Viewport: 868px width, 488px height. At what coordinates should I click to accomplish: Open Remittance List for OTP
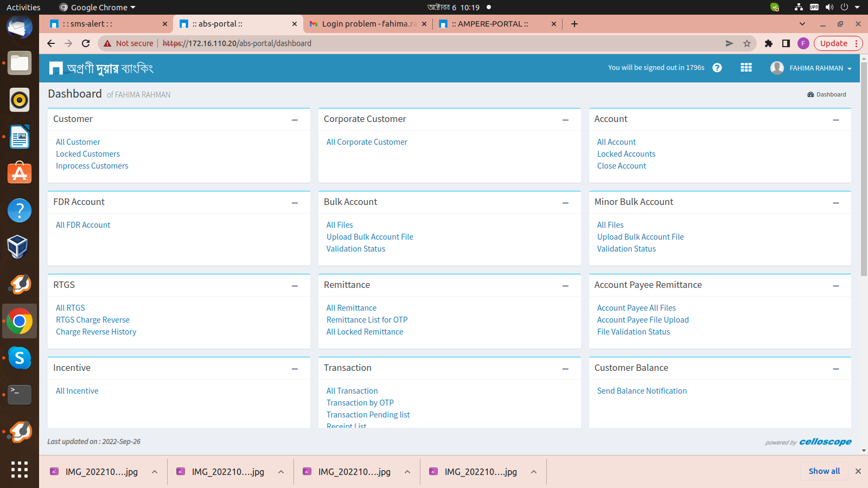[367, 320]
